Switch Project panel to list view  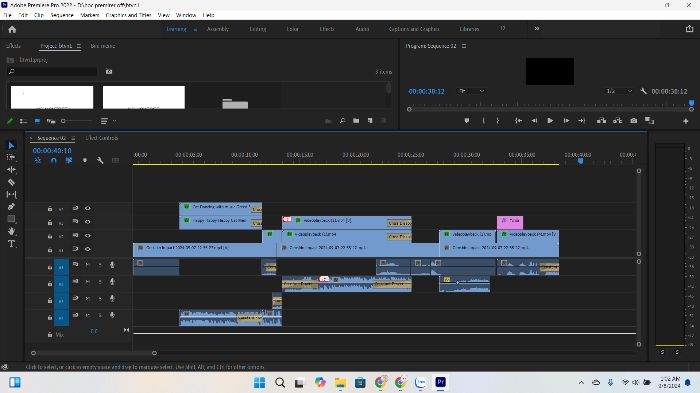(23, 121)
